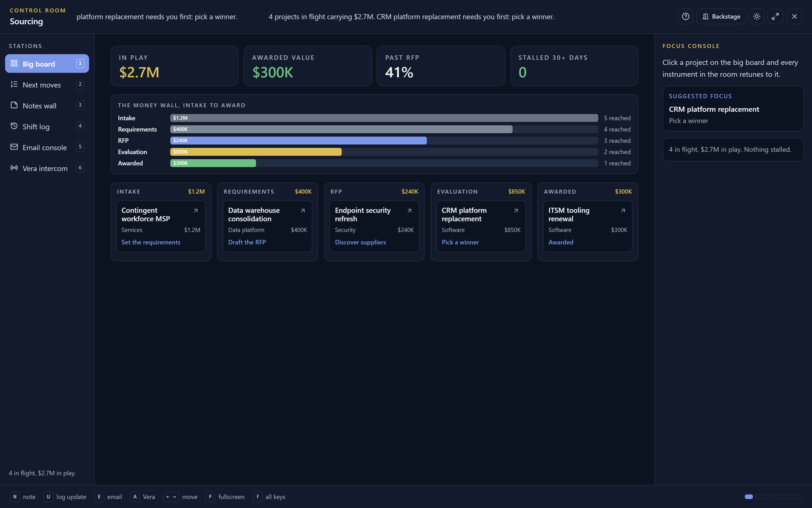Select the RFP $240K funnel bar
The height and width of the screenshot is (508, 812).
pyautogui.click(x=298, y=141)
